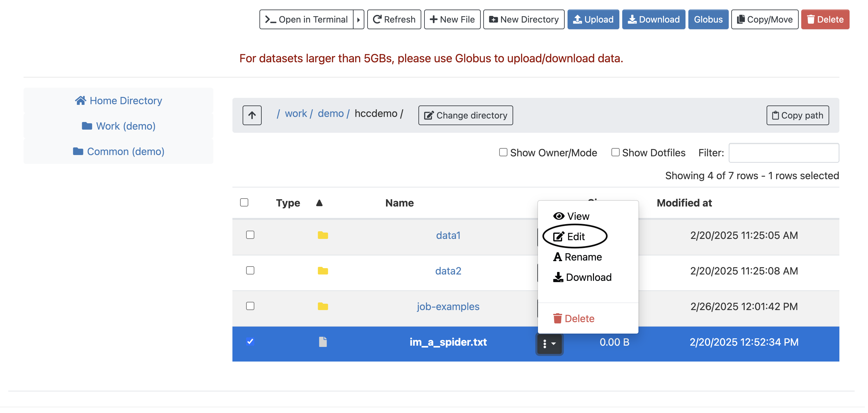Image resolution: width=868 pixels, height=413 pixels.
Task: Click the Change directory button
Action: (465, 115)
